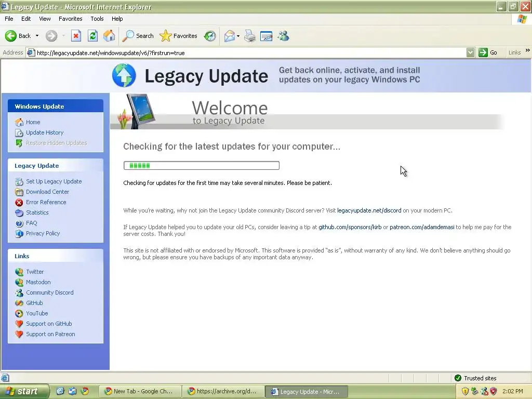Select Legacy Update taskbar button
This screenshot has width=532, height=399.
(305, 392)
